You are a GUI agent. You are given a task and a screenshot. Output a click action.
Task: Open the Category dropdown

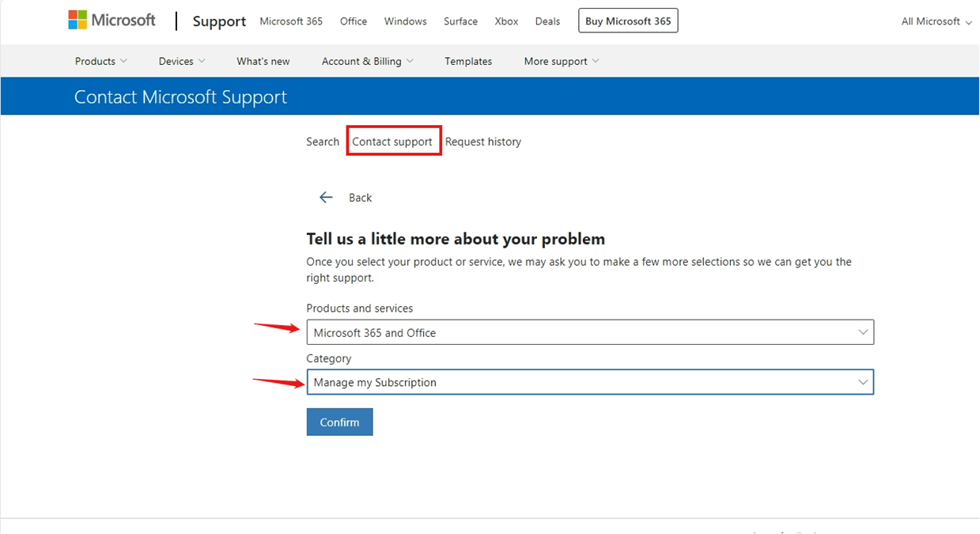click(590, 382)
